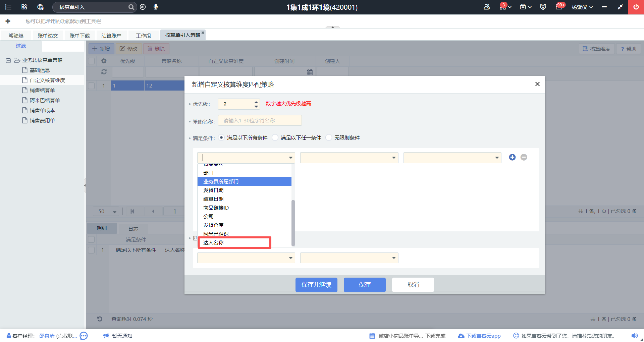The image size is (644, 342).
Task: Click the 取消 button
Action: [x=413, y=285]
